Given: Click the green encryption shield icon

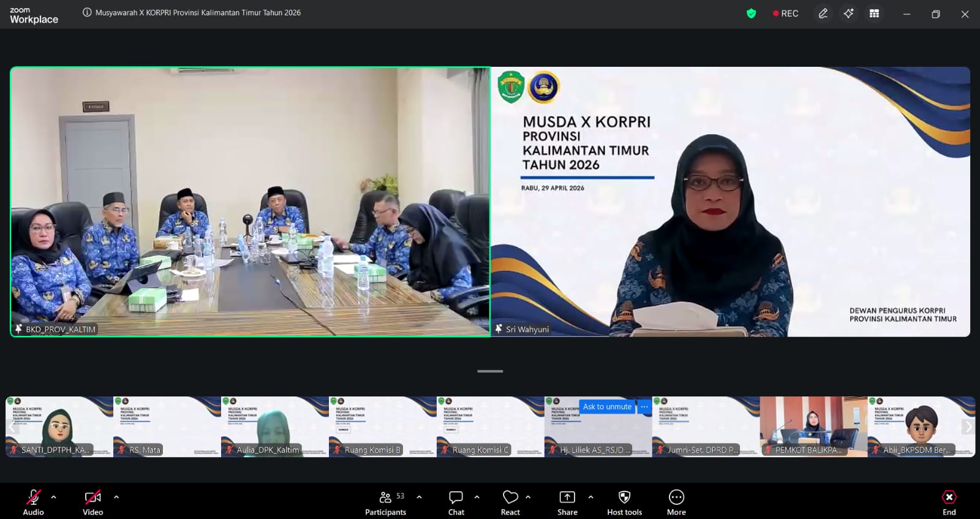Looking at the screenshot, I should click(751, 13).
